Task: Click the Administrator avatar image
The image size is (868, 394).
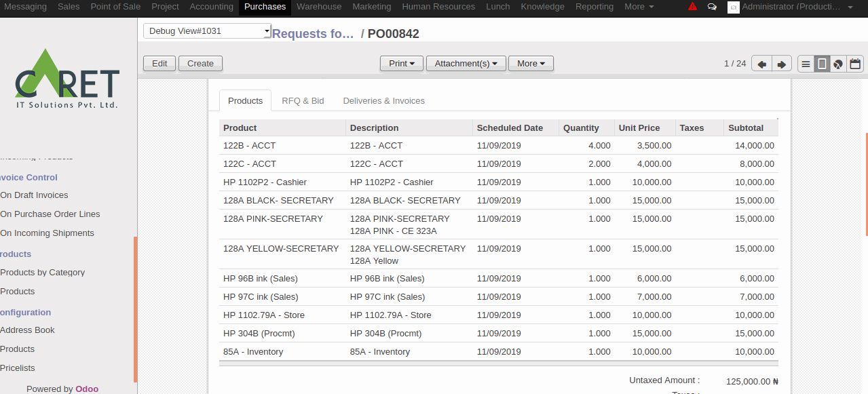Action: click(733, 7)
